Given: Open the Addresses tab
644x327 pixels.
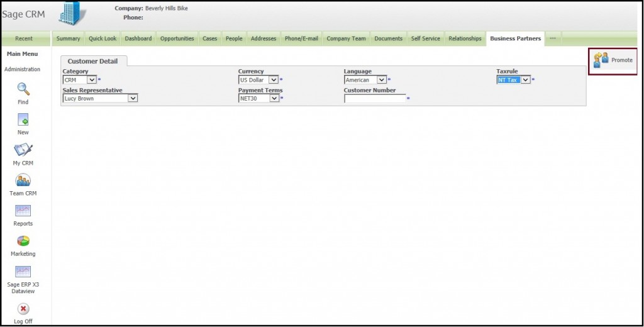Looking at the screenshot, I should pyautogui.click(x=264, y=38).
